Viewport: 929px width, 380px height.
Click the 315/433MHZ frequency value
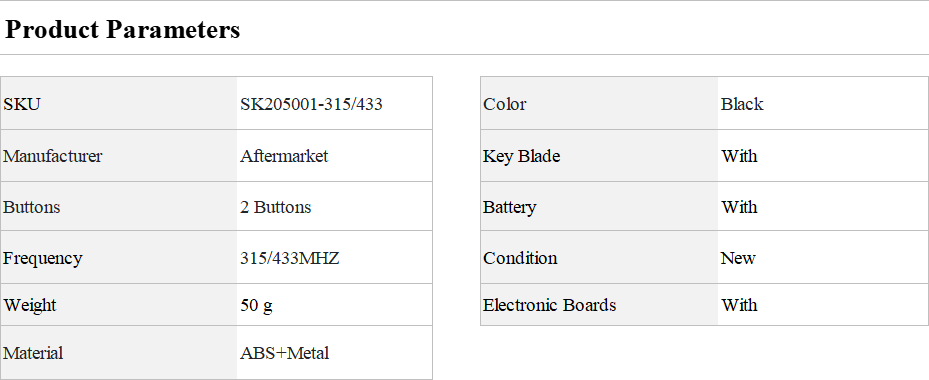coord(290,258)
